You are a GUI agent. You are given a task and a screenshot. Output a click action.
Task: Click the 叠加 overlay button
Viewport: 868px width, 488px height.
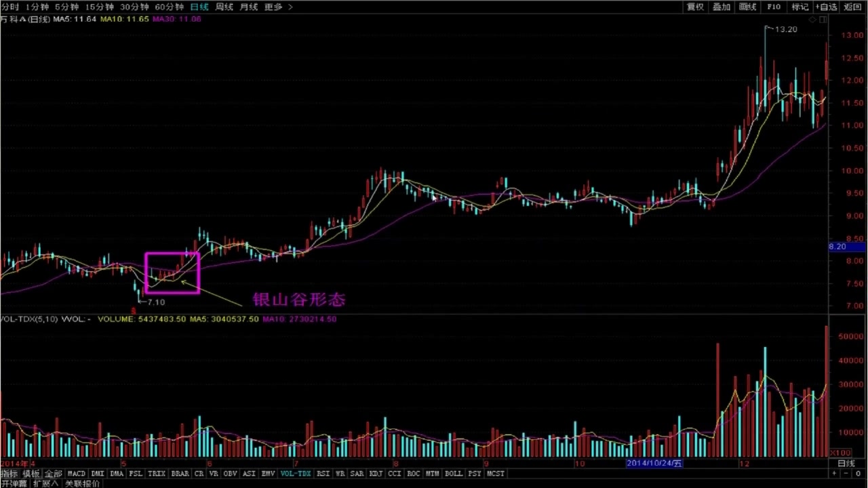722,7
